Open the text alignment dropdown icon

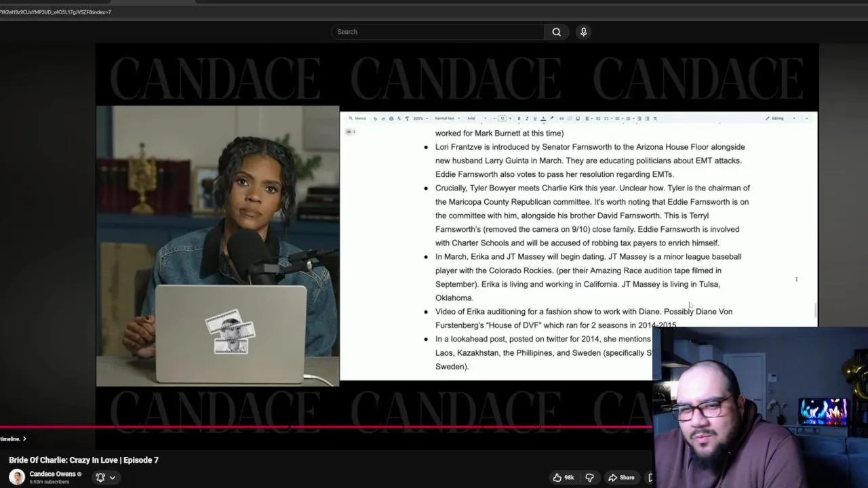[588, 119]
